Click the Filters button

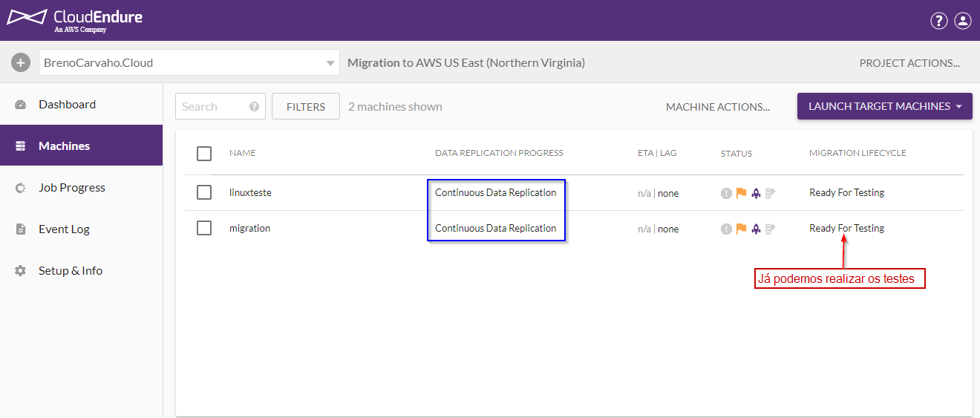tap(305, 107)
